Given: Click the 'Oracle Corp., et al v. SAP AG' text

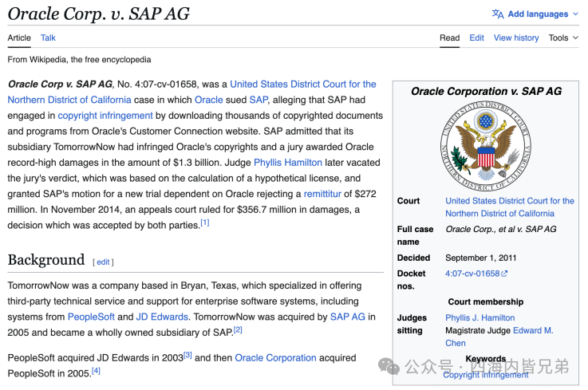Looking at the screenshot, I should [x=500, y=229].
